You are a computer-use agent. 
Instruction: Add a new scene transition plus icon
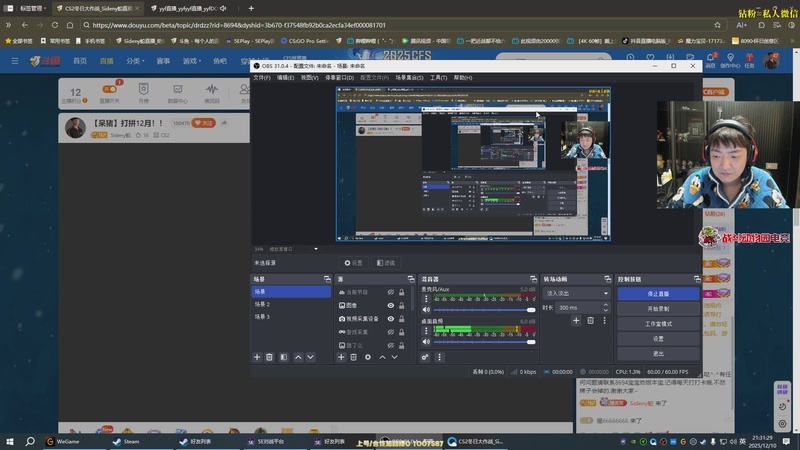tap(576, 320)
